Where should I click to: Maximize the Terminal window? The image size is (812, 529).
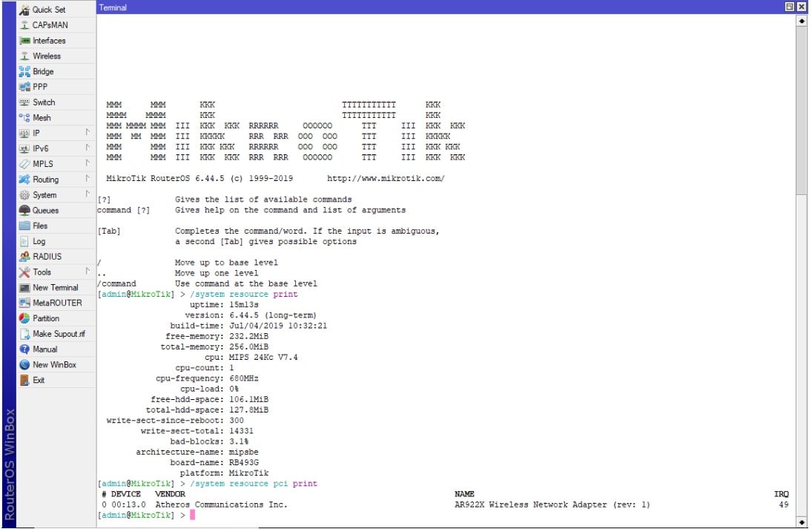[790, 7]
